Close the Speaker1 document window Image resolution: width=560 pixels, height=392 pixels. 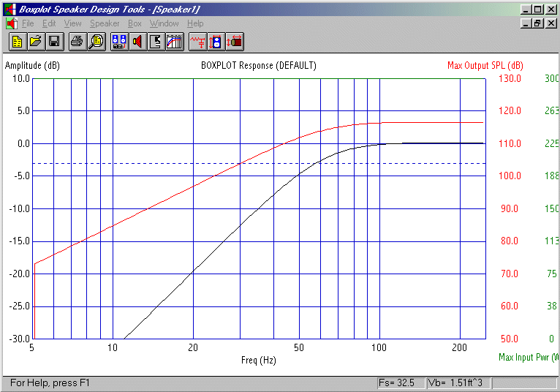pos(551,23)
